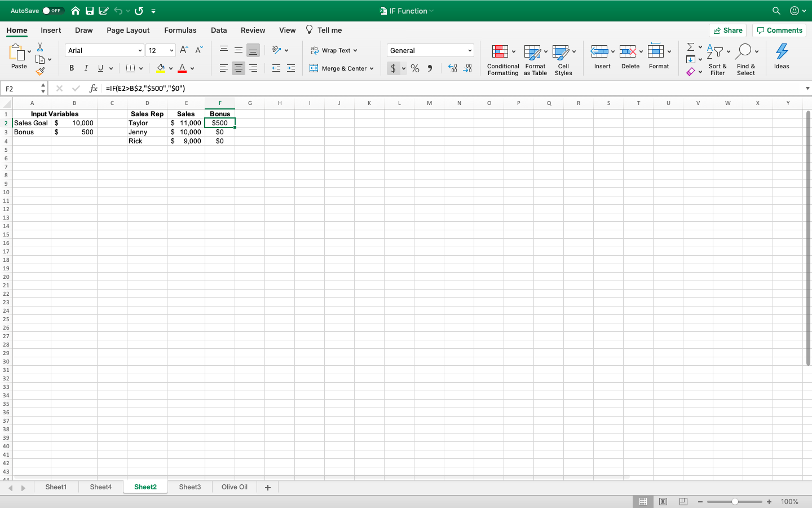Click the percent style icon
This screenshot has height=508, width=812.
pyautogui.click(x=414, y=68)
